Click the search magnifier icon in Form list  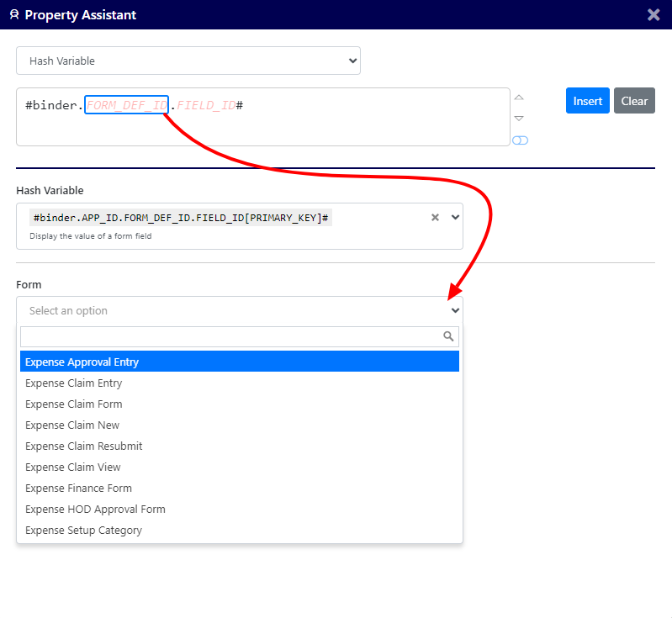click(449, 336)
